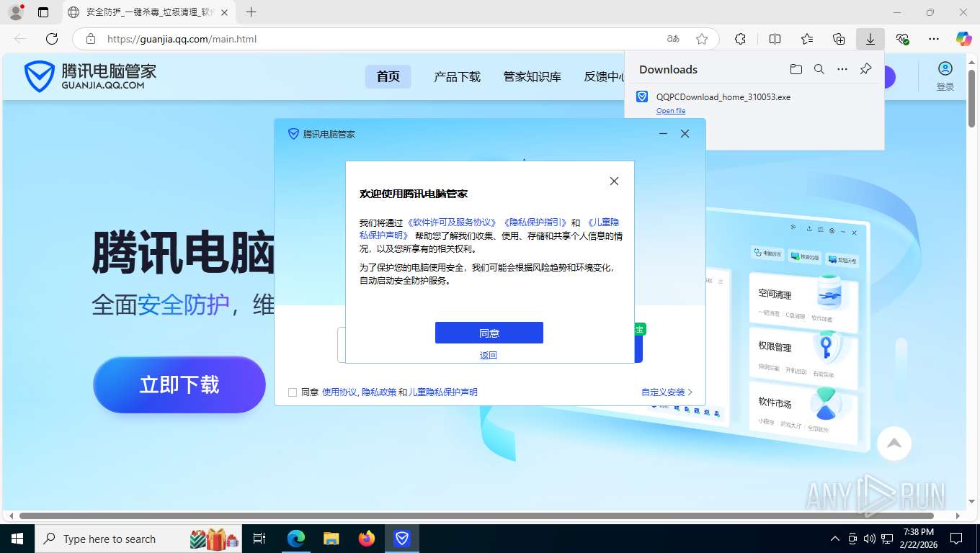Image resolution: width=980 pixels, height=553 pixels.
Task: Open the notification center
Action: tap(956, 539)
